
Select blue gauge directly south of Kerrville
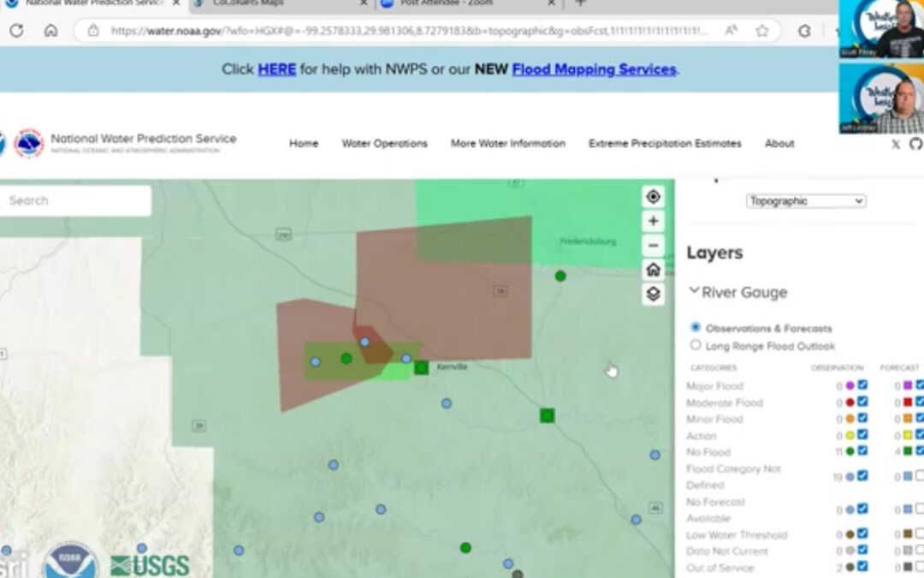446,403
